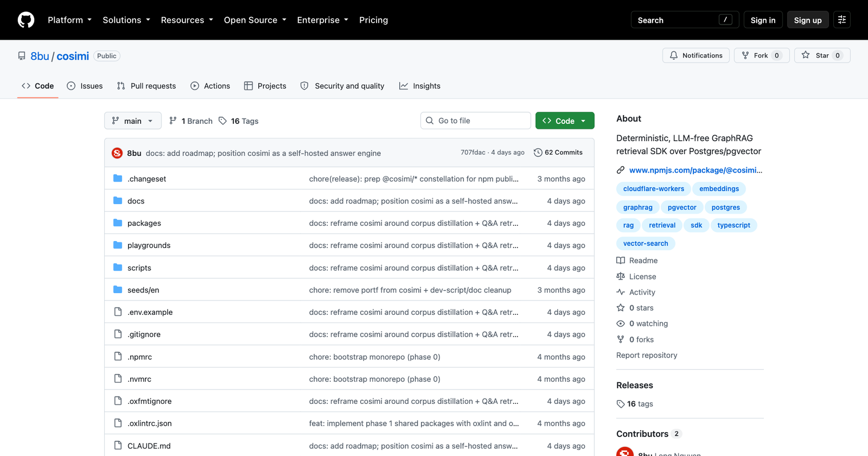Open commit hash 707fdac
Image resolution: width=868 pixels, height=456 pixels.
coord(473,153)
